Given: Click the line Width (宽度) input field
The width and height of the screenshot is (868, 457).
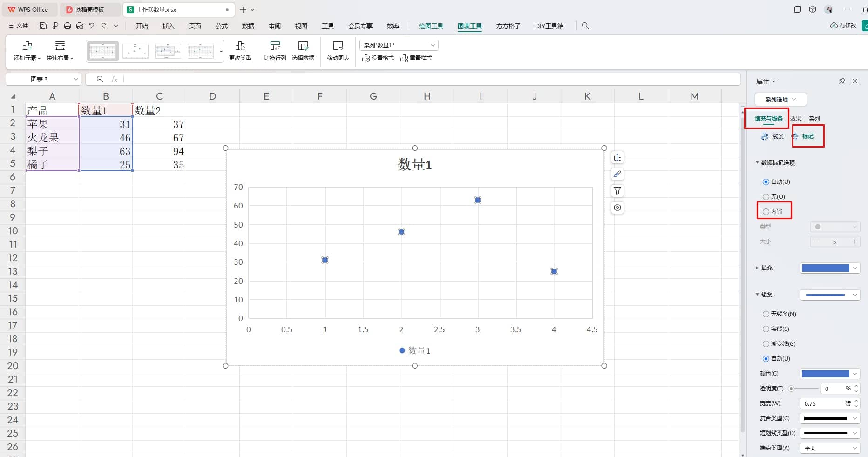Looking at the screenshot, I should click(x=824, y=403).
